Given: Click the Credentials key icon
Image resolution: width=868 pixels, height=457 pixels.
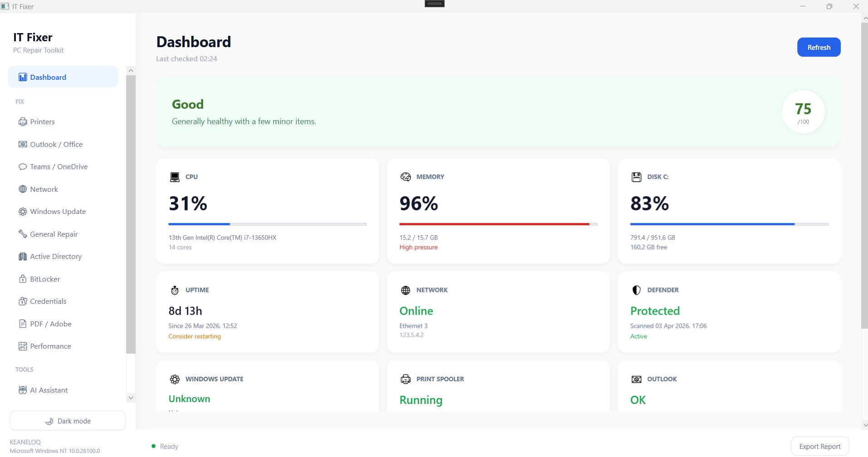Looking at the screenshot, I should tap(23, 301).
